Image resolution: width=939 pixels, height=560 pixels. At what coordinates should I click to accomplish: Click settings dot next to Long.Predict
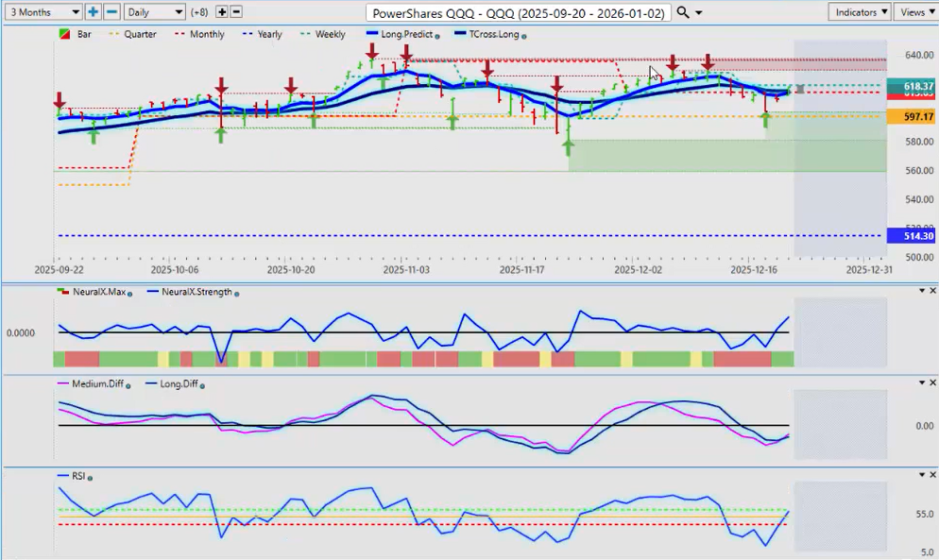point(436,36)
